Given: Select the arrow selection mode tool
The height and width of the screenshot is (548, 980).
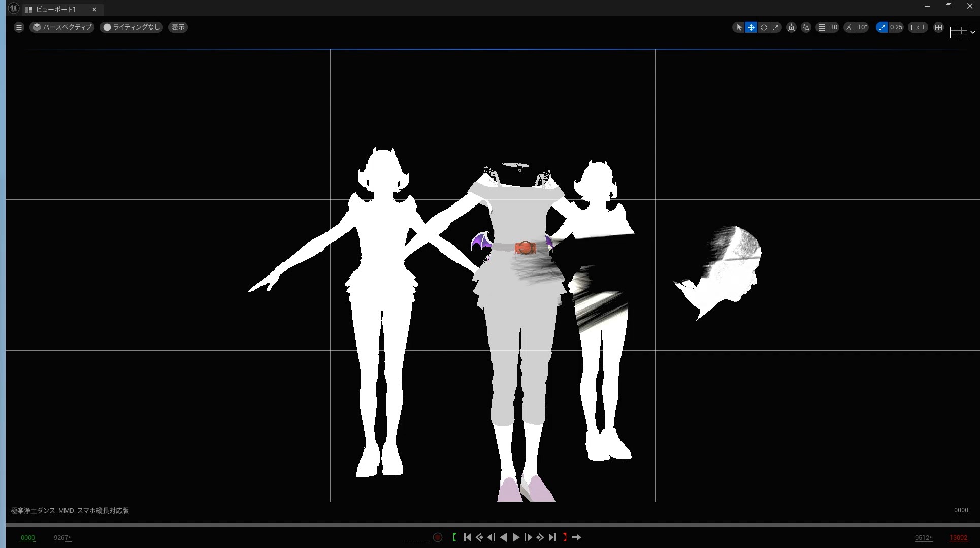Looking at the screenshot, I should [739, 27].
